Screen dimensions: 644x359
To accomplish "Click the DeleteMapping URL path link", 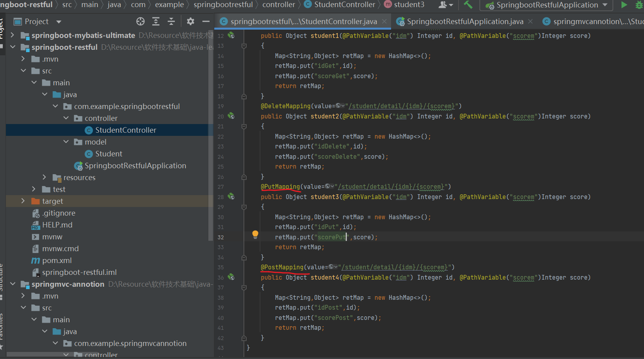I will [x=402, y=106].
